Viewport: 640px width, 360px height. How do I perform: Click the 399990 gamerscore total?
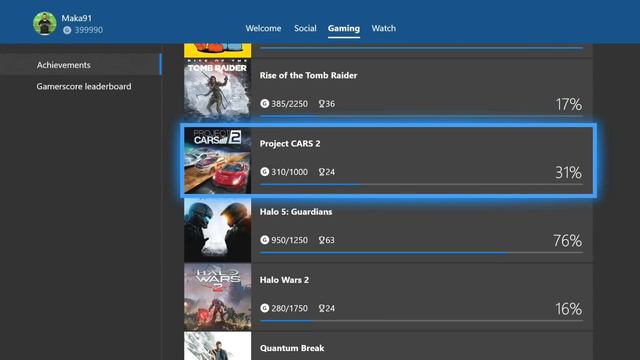click(x=89, y=30)
